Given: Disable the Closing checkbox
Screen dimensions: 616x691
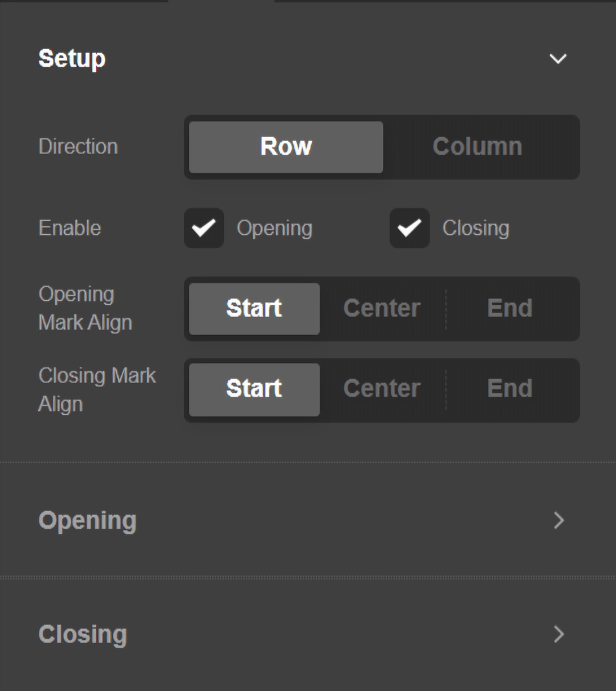Looking at the screenshot, I should coord(410,228).
